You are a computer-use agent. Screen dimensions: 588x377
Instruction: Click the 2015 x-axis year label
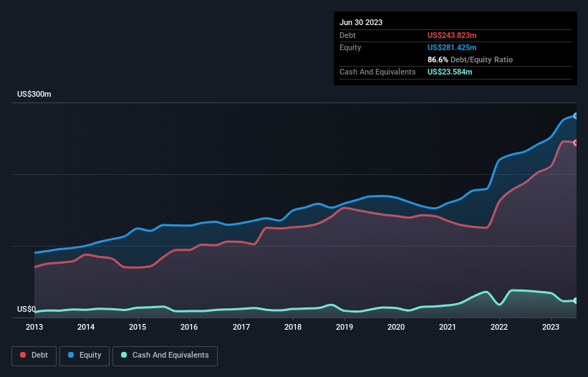click(138, 328)
